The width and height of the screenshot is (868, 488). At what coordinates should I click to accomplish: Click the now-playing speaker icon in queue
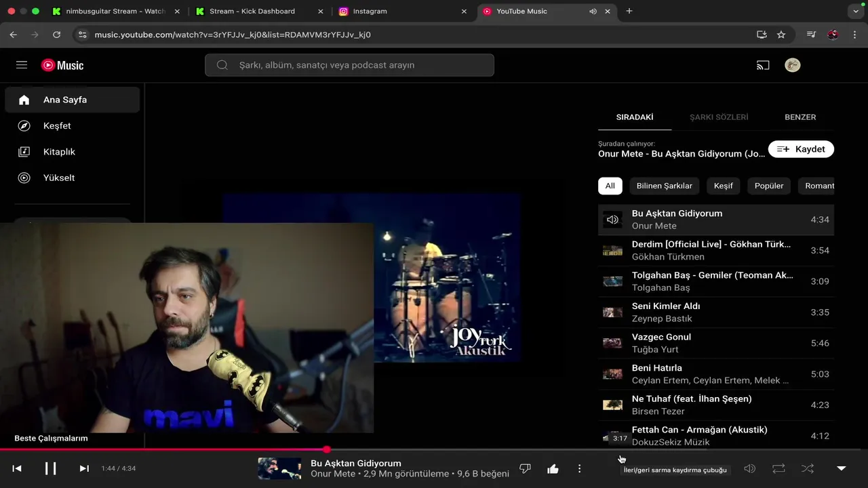[612, 220]
